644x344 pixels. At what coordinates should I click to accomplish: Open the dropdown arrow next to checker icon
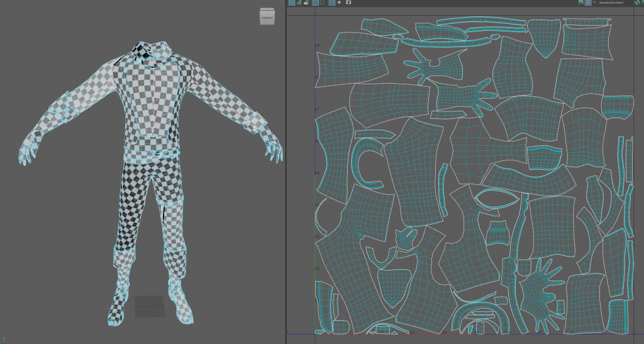(x=594, y=3)
